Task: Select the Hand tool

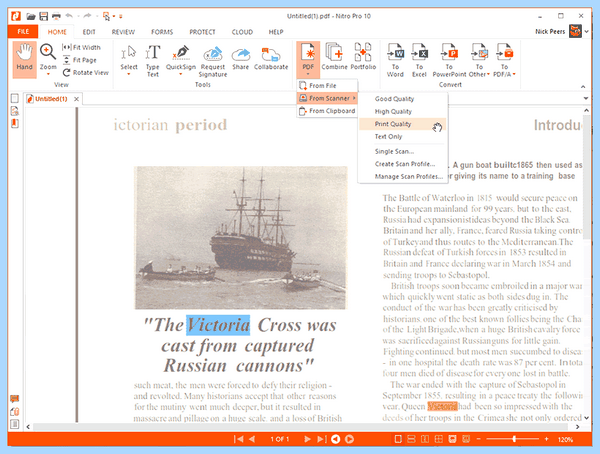Action: [24, 59]
